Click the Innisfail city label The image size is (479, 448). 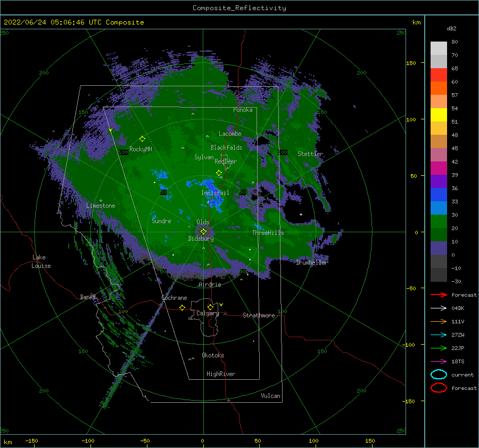[215, 193]
